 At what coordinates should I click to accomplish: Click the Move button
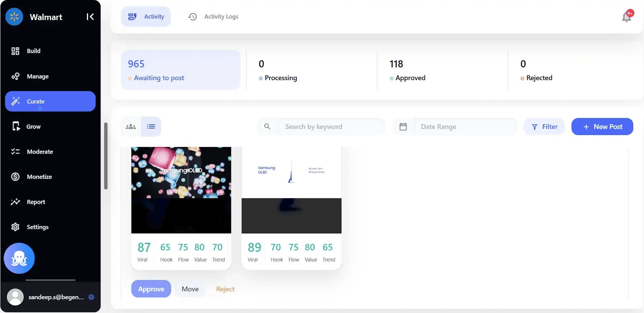(190, 289)
